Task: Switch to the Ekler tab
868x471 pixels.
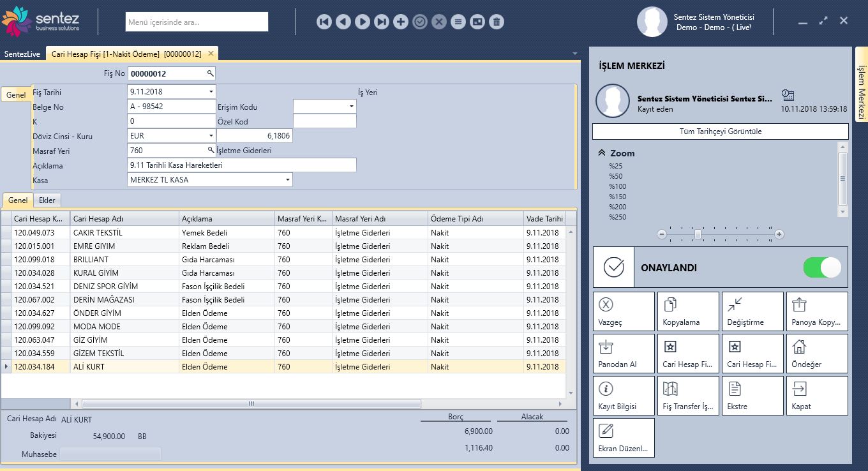Action: click(x=47, y=200)
